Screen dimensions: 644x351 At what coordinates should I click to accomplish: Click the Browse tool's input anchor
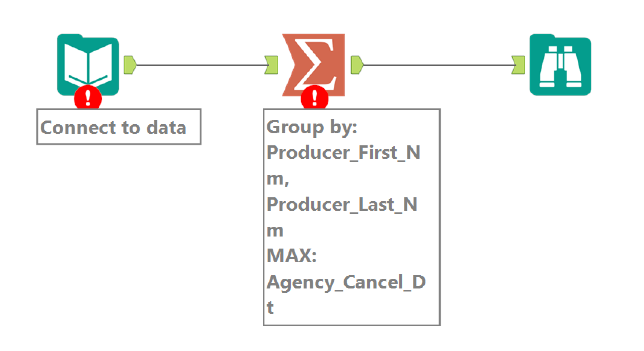pyautogui.click(x=519, y=65)
